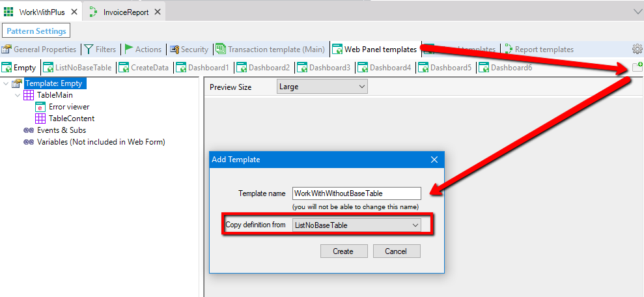This screenshot has height=297, width=644.
Task: Collapse the TableMain tree node
Action: click(18, 95)
